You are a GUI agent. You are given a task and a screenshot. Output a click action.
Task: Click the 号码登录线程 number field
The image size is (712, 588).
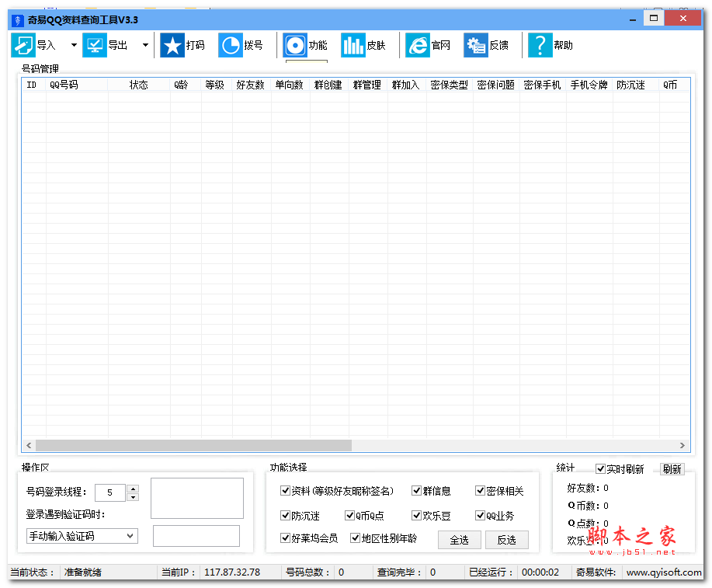pos(111,492)
